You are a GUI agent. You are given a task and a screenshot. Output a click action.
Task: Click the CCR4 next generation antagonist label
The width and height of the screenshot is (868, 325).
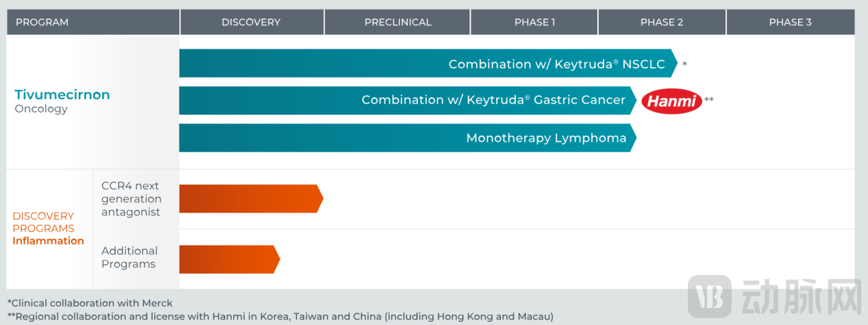[x=132, y=199]
